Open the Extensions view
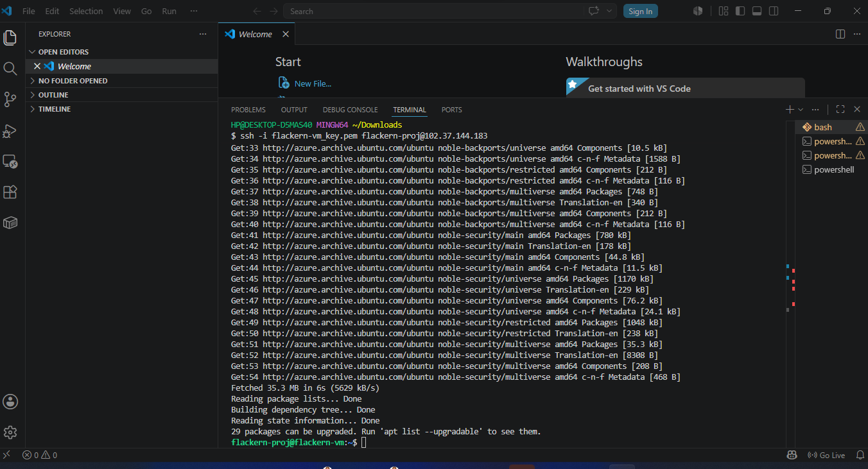 click(x=10, y=192)
